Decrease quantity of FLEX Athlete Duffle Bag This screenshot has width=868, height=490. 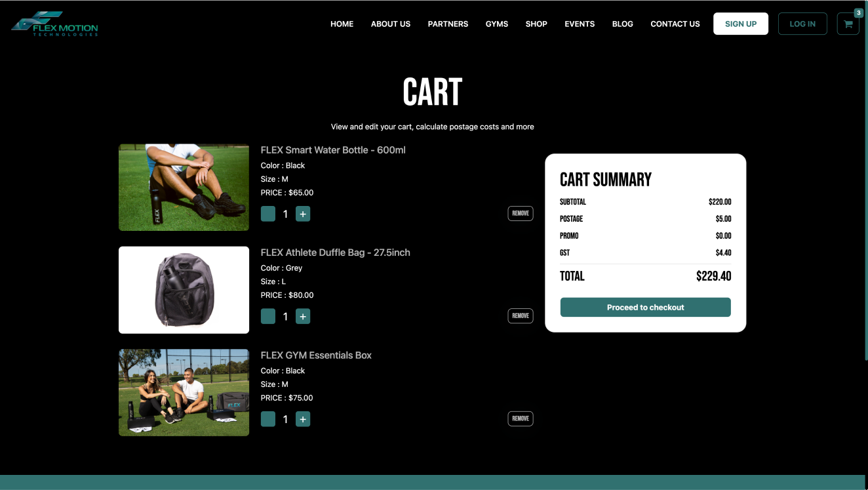[268, 316]
